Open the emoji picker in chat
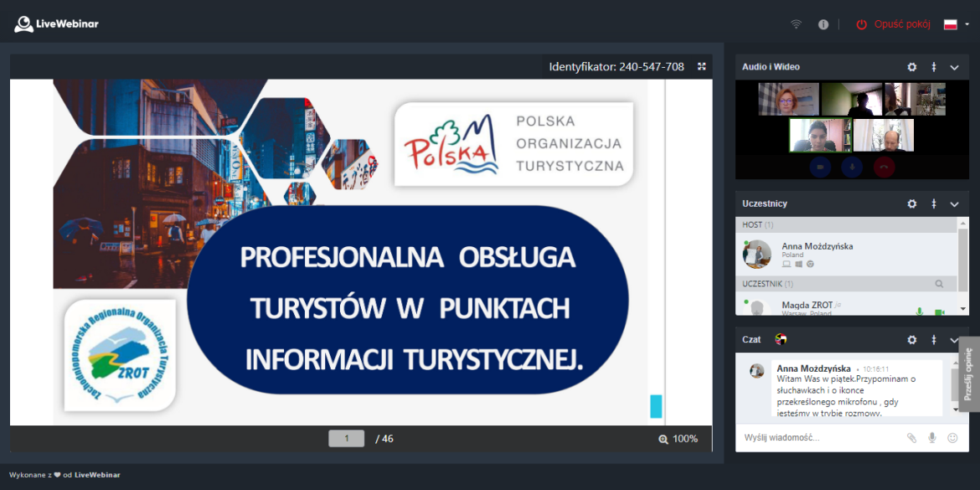Screen dimensions: 980x490 tap(952, 438)
